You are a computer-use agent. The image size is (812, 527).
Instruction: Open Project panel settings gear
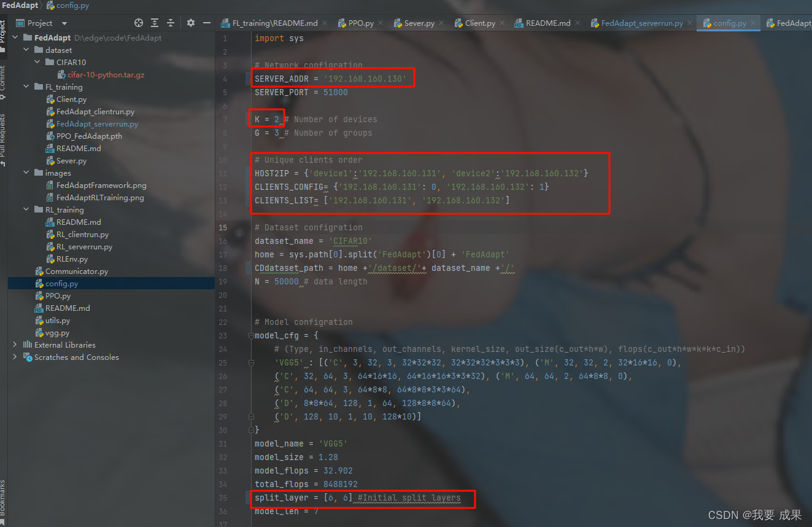tap(191, 23)
